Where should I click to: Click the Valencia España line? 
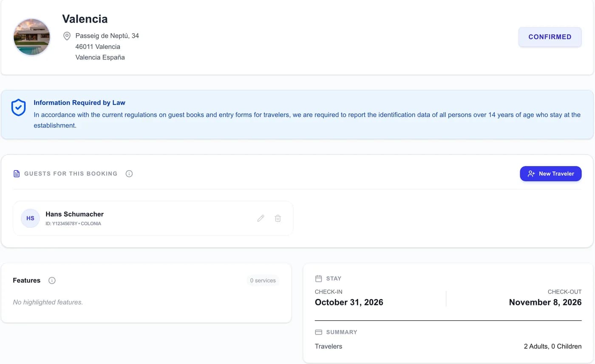pos(100,57)
